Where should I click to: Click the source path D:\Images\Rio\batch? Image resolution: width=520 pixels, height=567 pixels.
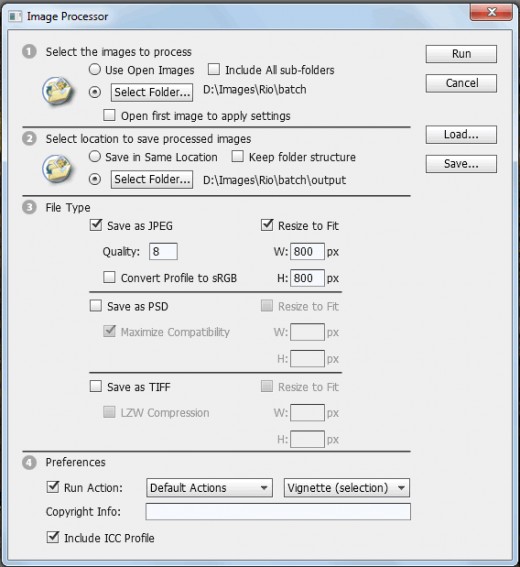[255, 90]
